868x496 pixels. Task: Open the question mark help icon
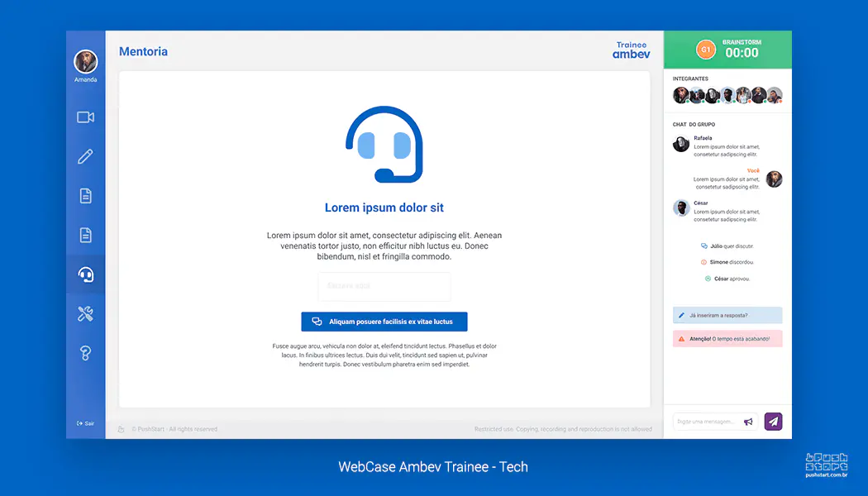[85, 353]
